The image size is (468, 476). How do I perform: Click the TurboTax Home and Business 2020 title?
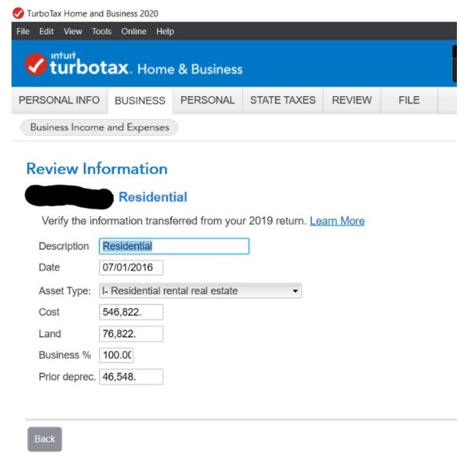click(x=92, y=13)
